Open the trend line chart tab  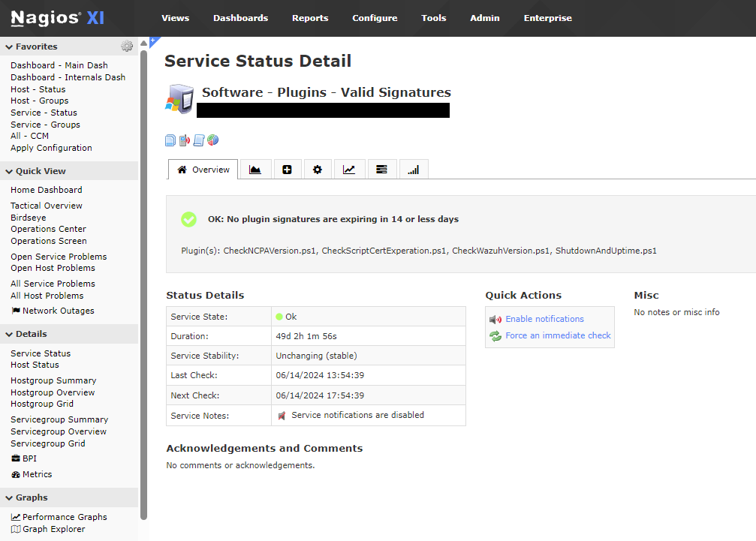[x=348, y=170]
